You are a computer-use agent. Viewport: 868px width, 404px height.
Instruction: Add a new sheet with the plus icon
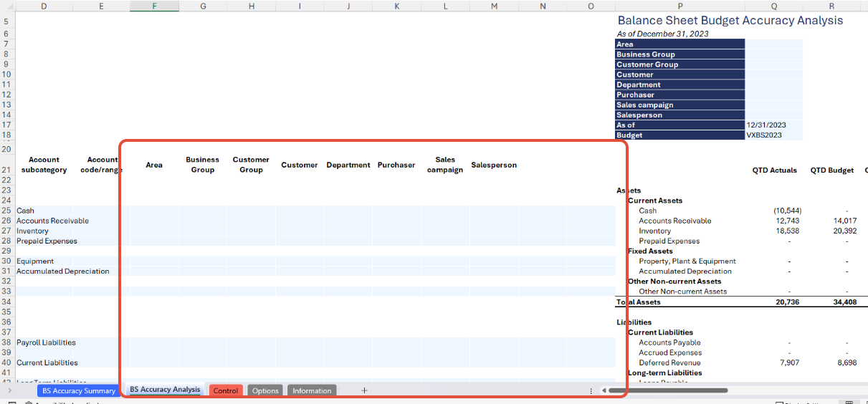pos(364,390)
